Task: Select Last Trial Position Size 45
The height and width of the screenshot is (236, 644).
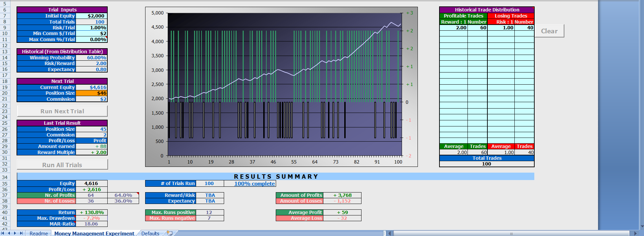Action: (91, 129)
